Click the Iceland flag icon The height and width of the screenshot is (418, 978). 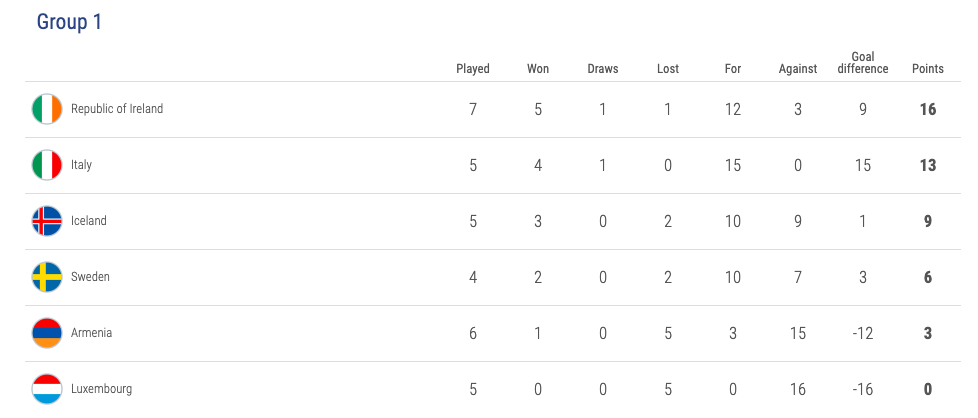[x=47, y=221]
